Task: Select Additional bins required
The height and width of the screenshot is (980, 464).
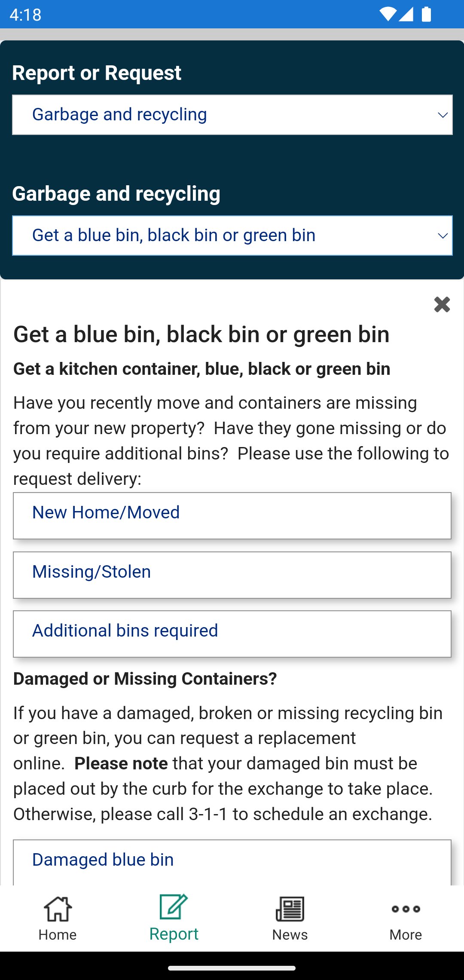Action: (x=232, y=634)
